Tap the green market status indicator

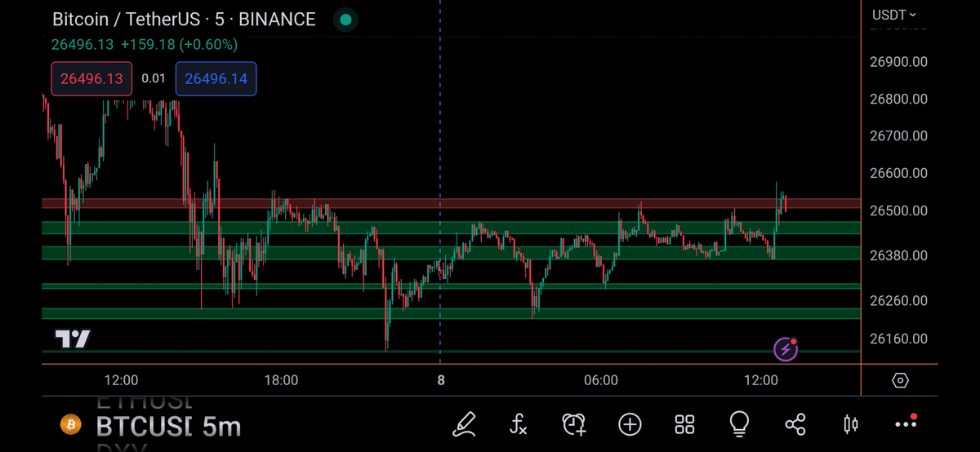[x=345, y=20]
